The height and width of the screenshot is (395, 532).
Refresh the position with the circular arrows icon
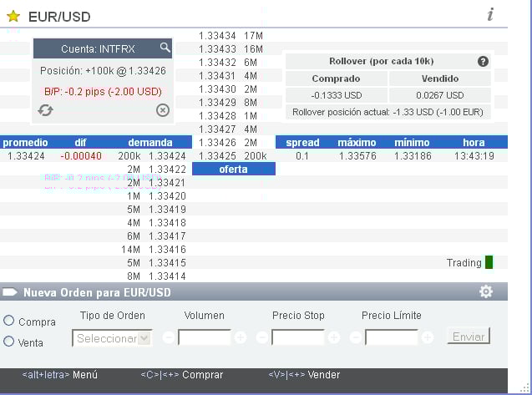[45, 110]
